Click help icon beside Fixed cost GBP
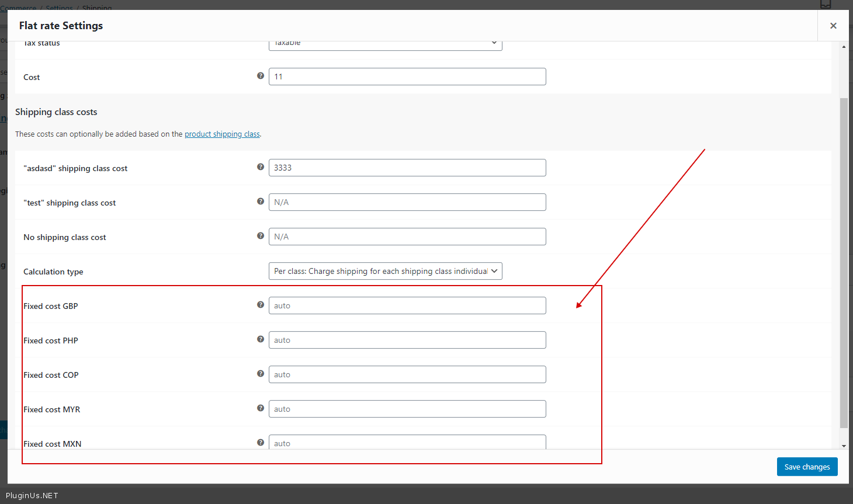853x504 pixels. [261, 305]
